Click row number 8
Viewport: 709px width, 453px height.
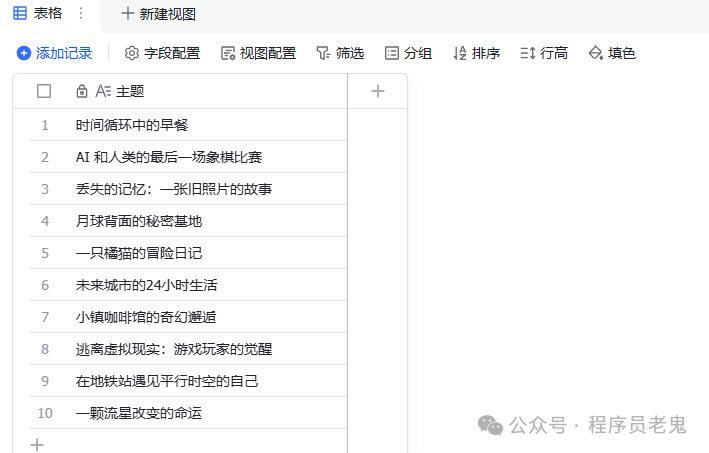pos(45,349)
